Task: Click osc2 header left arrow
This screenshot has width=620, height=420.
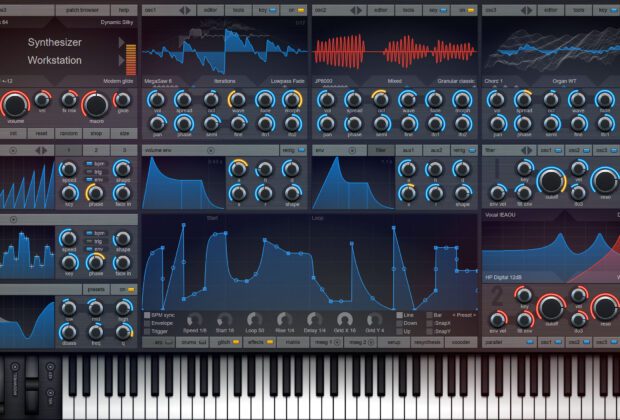Action: 353,10
